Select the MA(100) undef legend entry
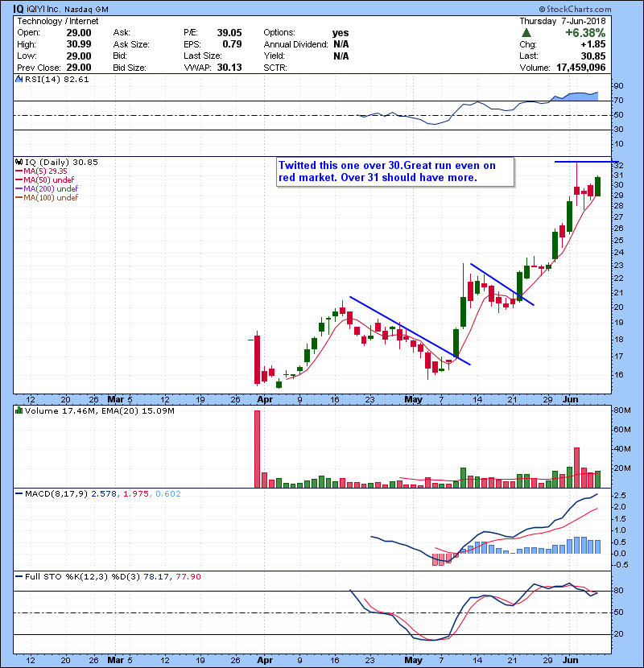The image size is (644, 668). 47,198
